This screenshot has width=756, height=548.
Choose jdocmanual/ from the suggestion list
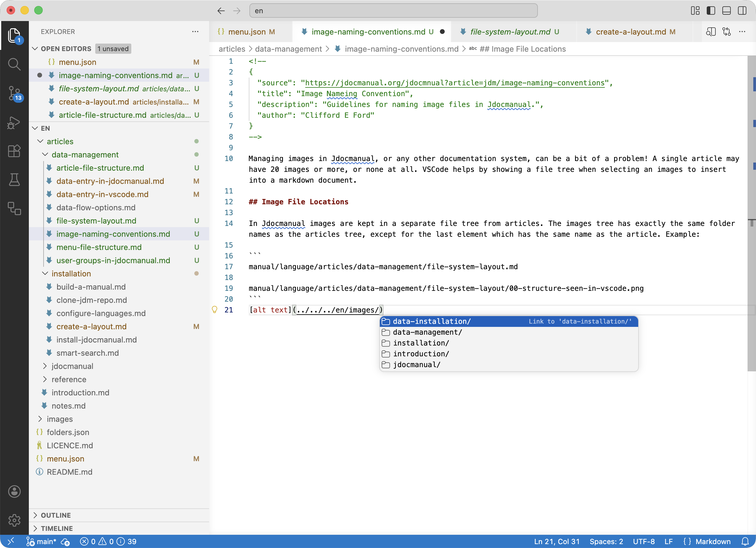pyautogui.click(x=509, y=365)
